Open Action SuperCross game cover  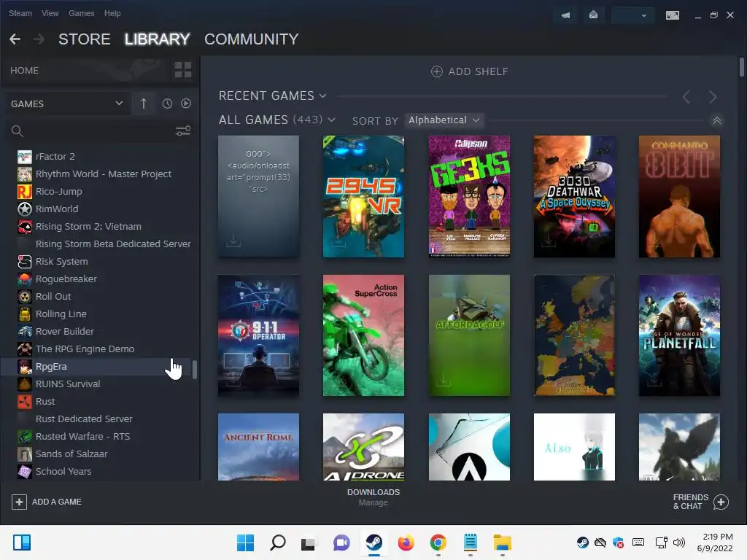[363, 335]
